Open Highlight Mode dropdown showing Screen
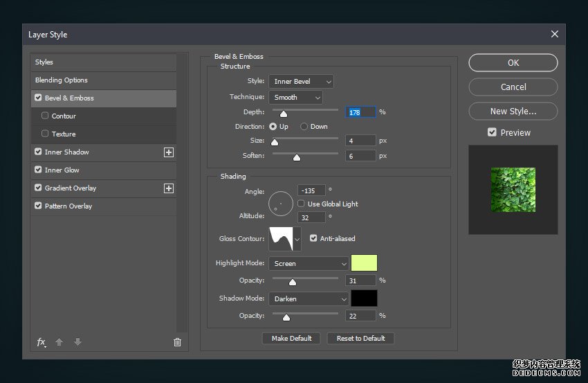This screenshot has height=383, width=588. [309, 264]
